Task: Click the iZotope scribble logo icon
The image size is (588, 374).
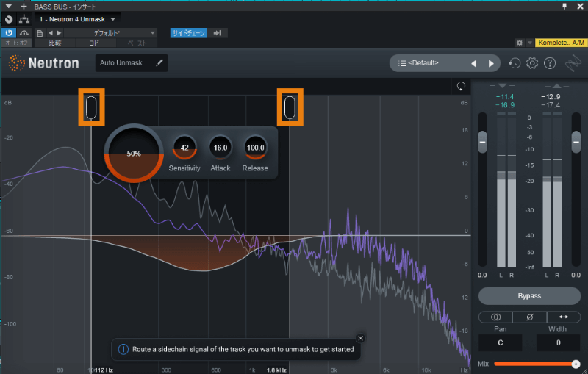Action: 573,63
